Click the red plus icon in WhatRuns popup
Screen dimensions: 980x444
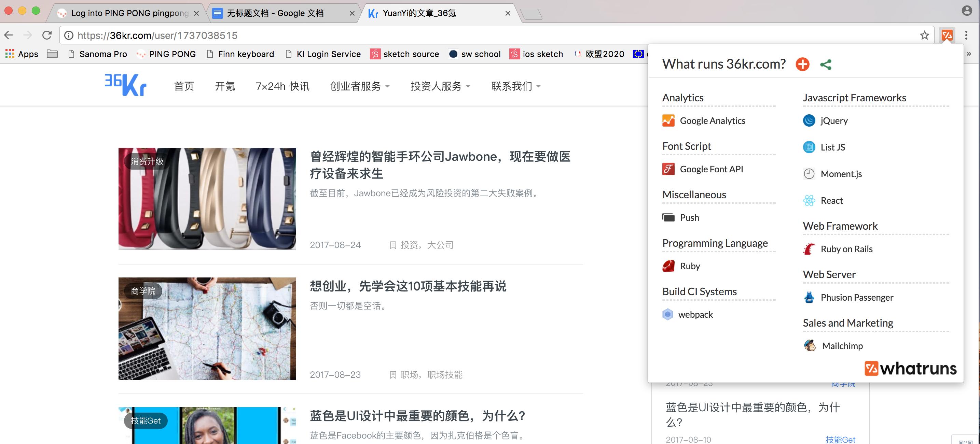(802, 64)
